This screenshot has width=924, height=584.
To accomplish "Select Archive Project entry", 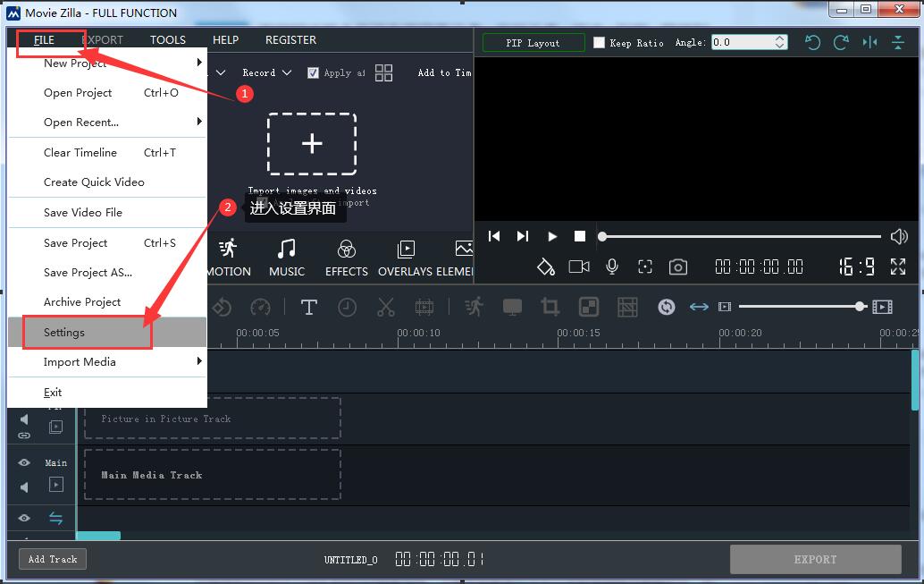I will tap(107, 302).
